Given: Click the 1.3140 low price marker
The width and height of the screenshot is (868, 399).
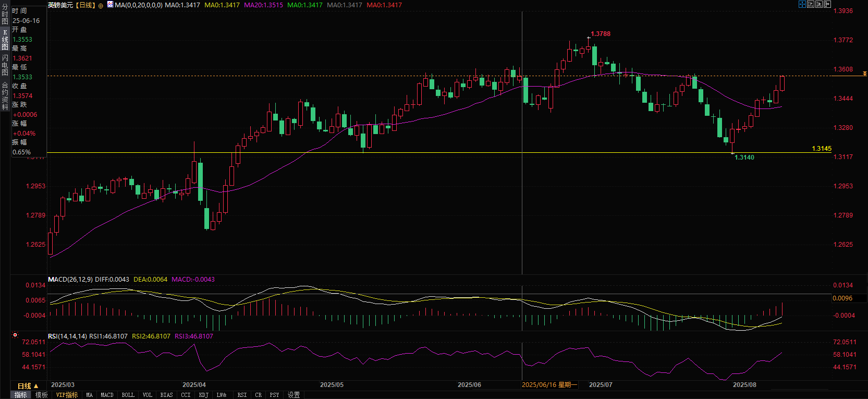Looking at the screenshot, I should point(744,158).
